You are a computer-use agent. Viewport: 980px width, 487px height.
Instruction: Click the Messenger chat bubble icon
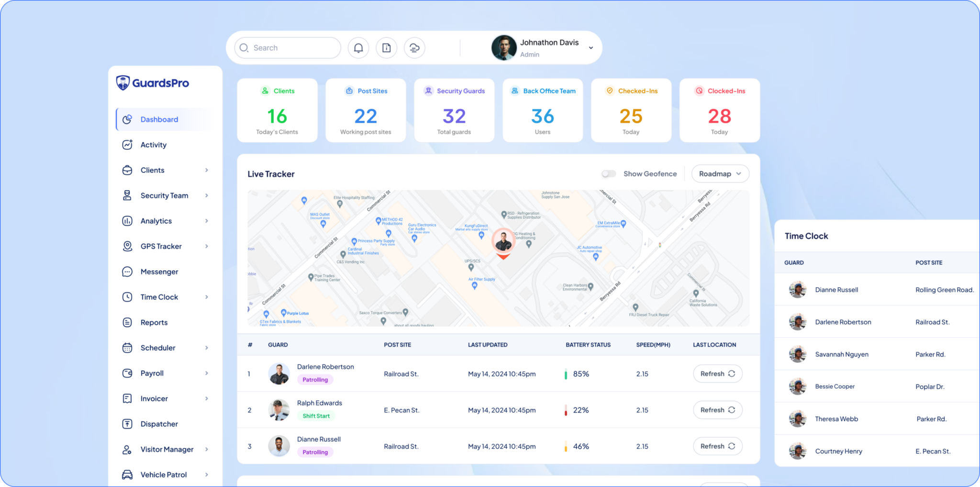127,272
